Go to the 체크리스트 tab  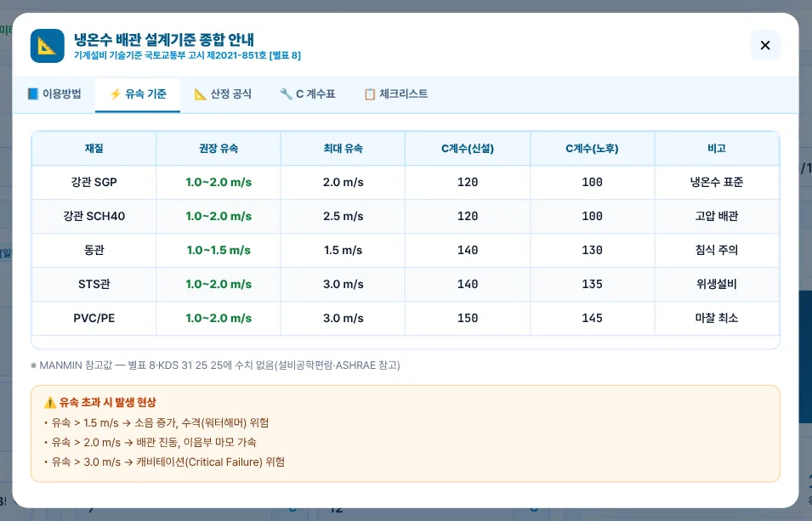click(395, 94)
